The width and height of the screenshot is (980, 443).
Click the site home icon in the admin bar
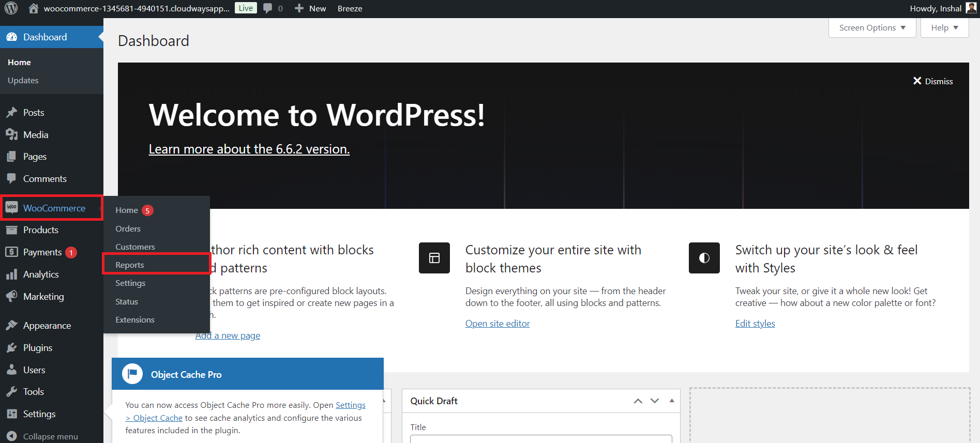34,8
